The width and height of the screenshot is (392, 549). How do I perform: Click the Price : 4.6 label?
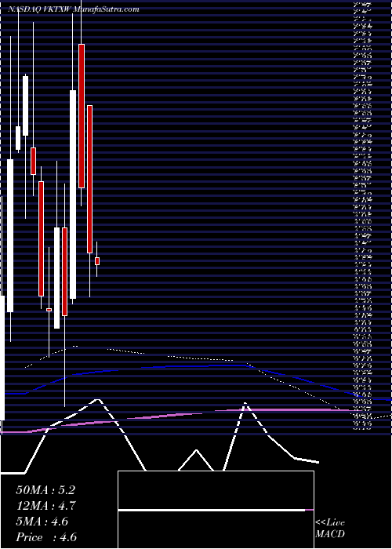46,537
